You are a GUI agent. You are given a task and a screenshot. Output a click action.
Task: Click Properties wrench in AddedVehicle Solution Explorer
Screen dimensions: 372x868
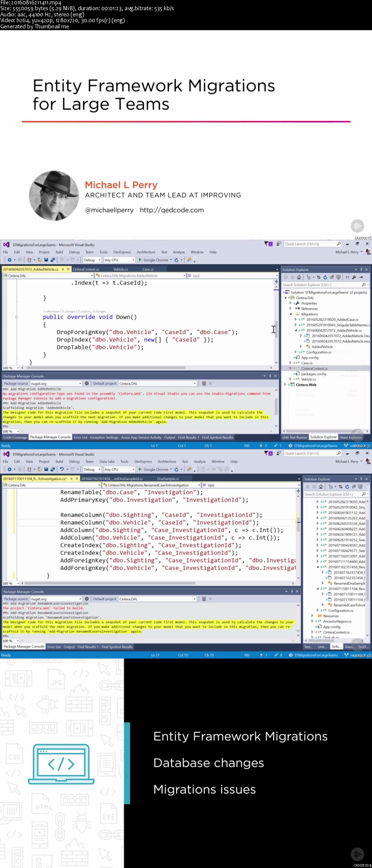(354, 277)
